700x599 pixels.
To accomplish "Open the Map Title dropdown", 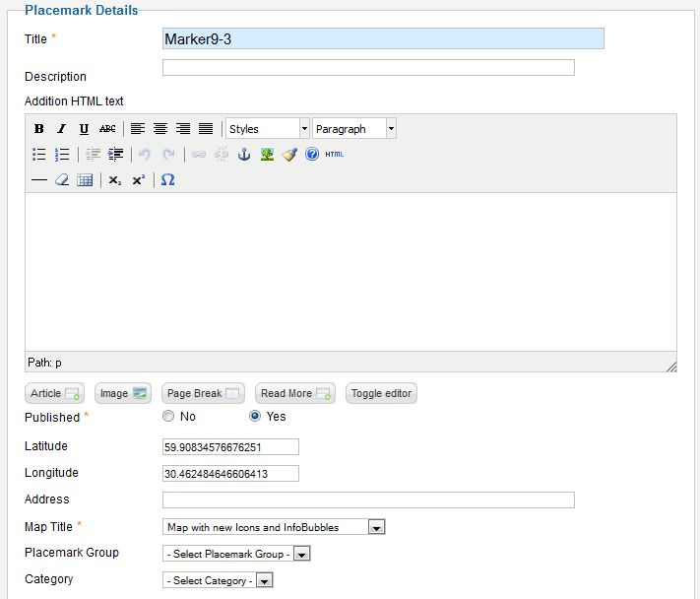I will click(x=273, y=527).
